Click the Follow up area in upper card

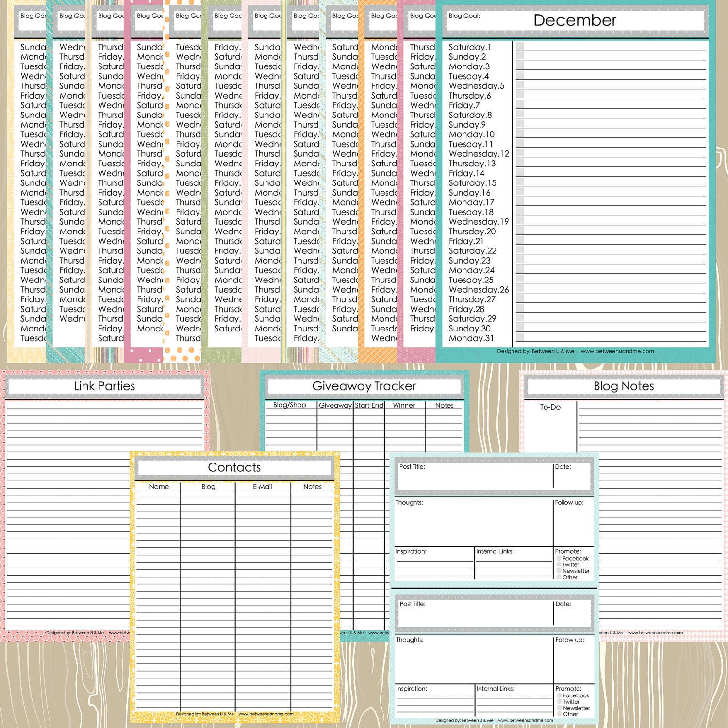574,522
